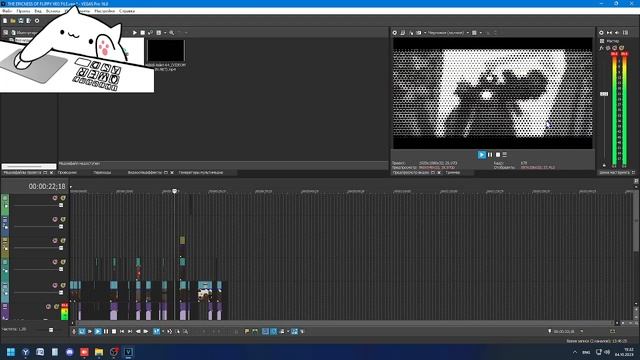640x360 pixels.
Task: Open the Вид menu
Action: click(x=38, y=11)
